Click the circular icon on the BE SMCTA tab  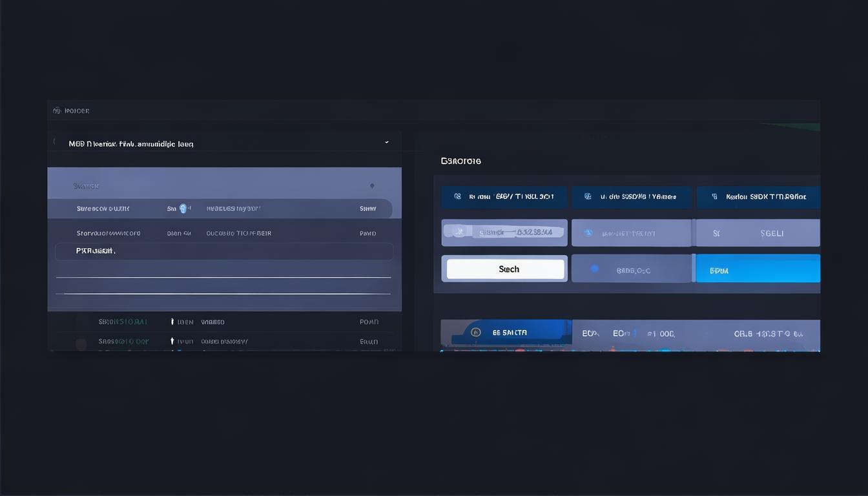coord(476,333)
